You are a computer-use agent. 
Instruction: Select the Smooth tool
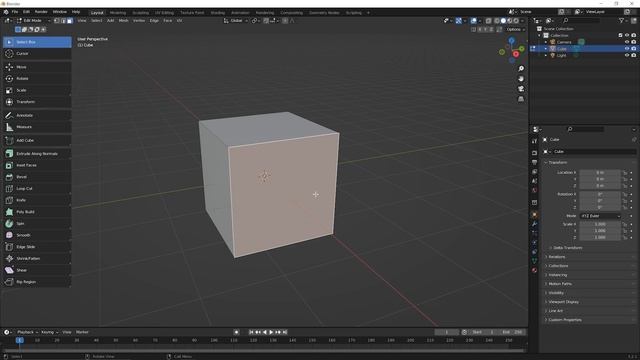click(x=37, y=235)
